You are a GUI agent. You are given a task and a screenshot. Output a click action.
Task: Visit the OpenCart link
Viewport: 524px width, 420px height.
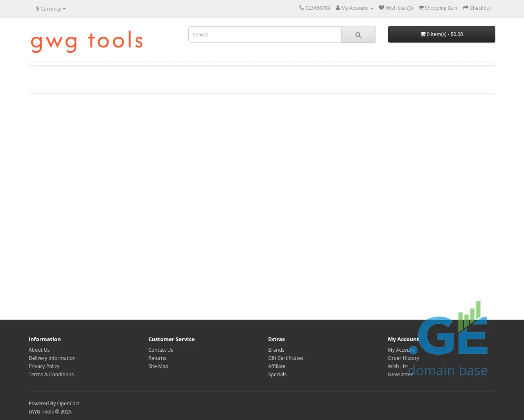68,404
